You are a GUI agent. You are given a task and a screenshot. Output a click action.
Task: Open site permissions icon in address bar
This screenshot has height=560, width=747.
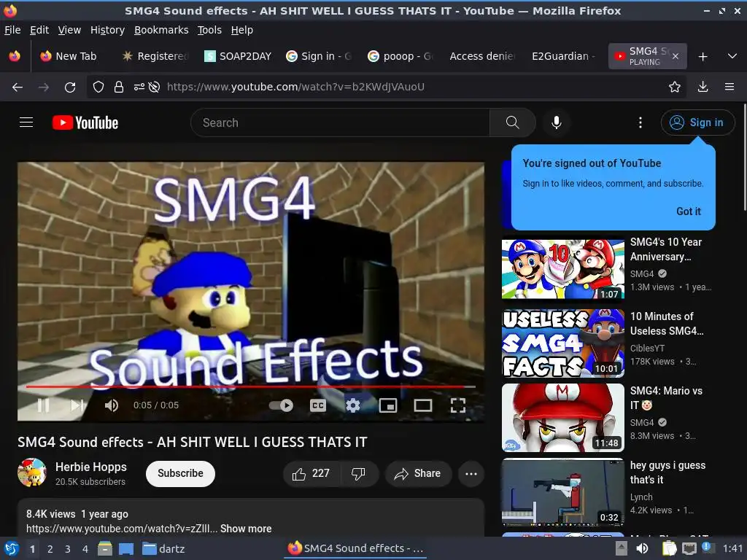[139, 87]
